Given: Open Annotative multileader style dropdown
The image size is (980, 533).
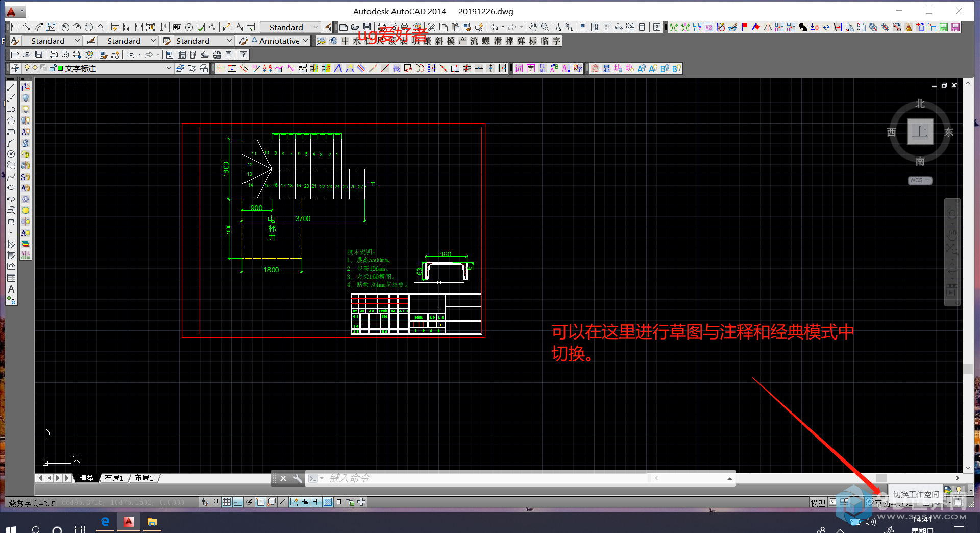Looking at the screenshot, I should (x=280, y=41).
